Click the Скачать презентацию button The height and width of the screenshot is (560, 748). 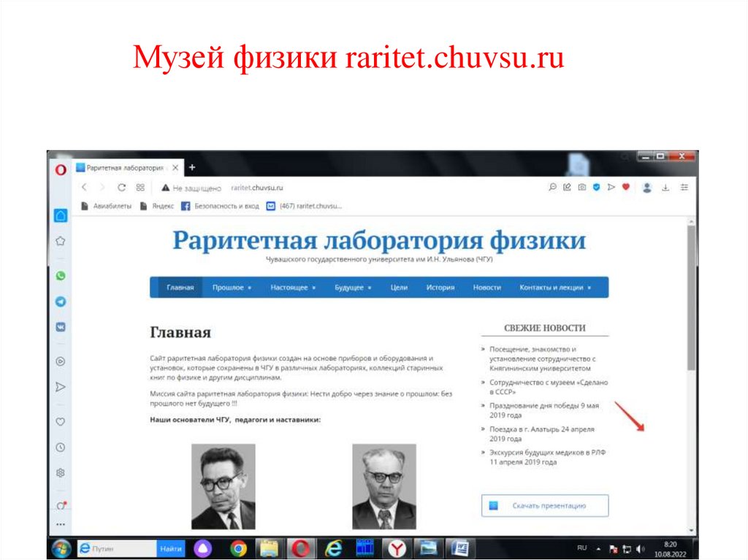(x=543, y=505)
